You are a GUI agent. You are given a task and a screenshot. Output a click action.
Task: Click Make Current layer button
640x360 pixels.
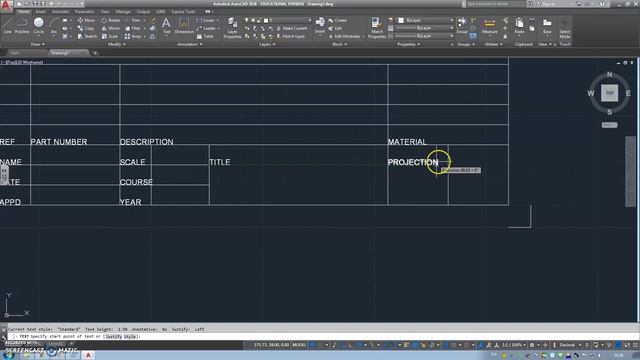click(291, 28)
